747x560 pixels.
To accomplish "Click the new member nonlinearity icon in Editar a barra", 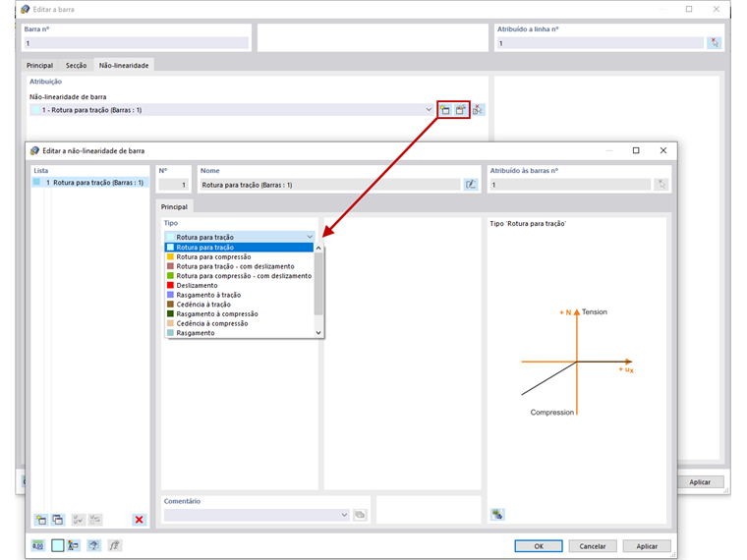I will pos(445,110).
